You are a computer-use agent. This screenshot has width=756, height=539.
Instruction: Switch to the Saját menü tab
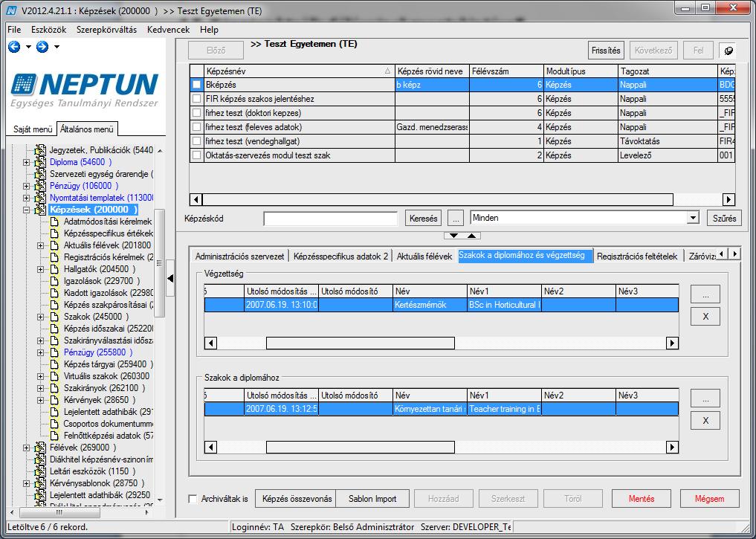pos(33,129)
